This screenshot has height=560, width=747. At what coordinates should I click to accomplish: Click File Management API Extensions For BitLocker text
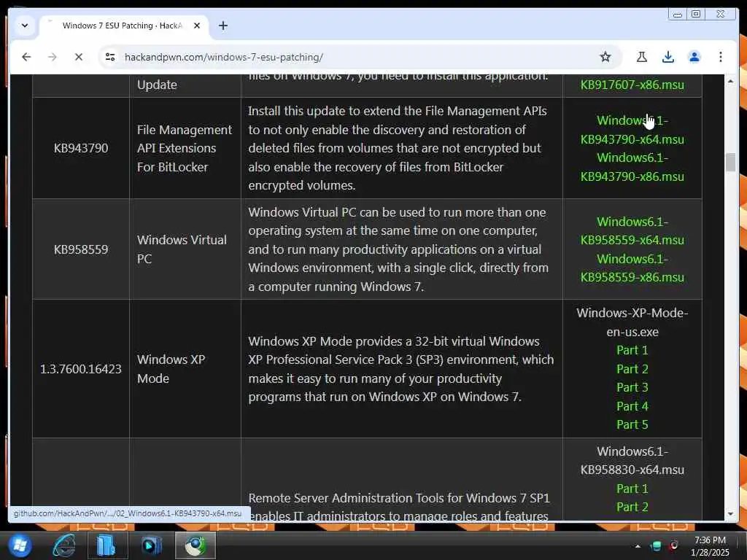pyautogui.click(x=185, y=148)
